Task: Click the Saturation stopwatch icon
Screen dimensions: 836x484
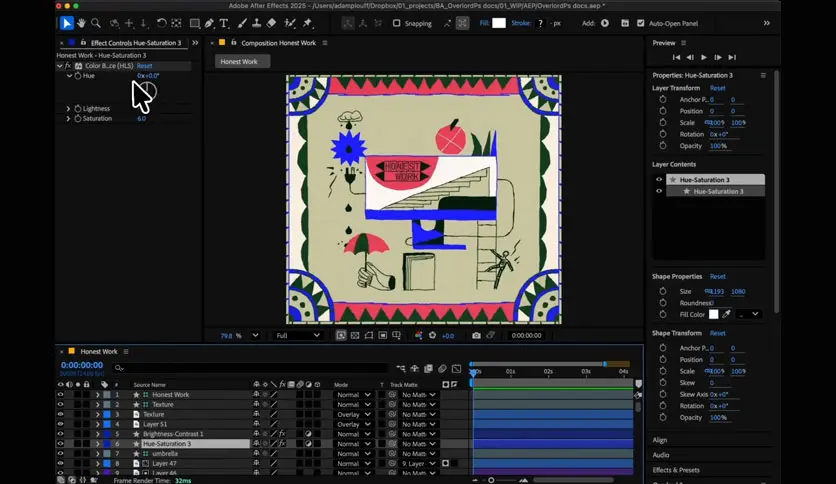Action: click(x=78, y=118)
